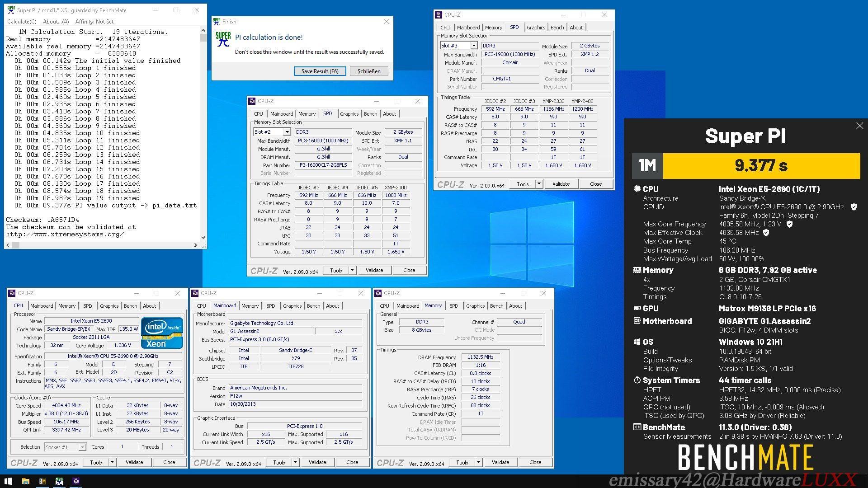Open the Affinity: Not Set menu
The width and height of the screenshot is (868, 488).
(94, 21)
